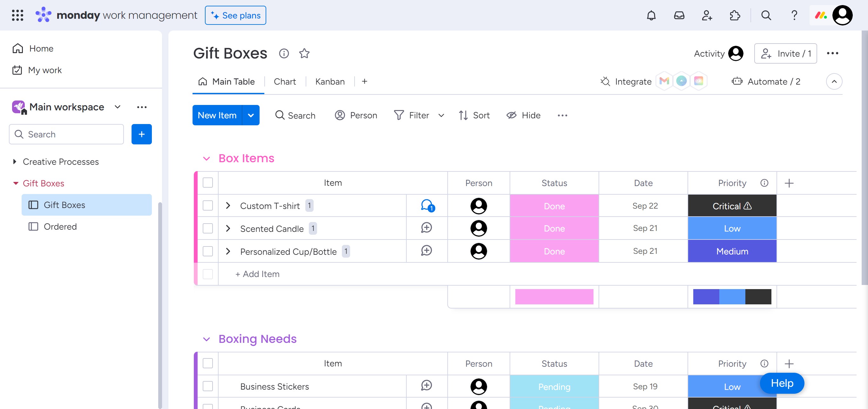
Task: Click the products switcher grid icon
Action: pyautogui.click(x=17, y=15)
